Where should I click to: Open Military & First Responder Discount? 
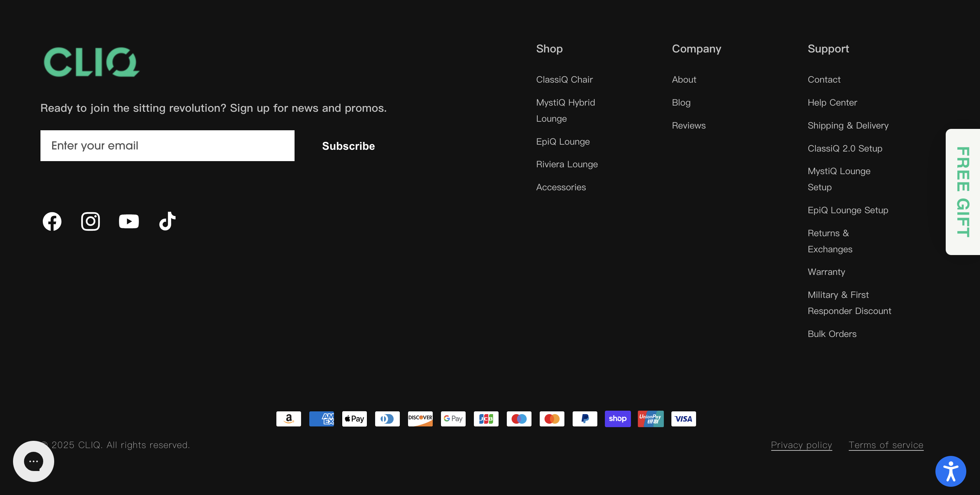pos(849,303)
